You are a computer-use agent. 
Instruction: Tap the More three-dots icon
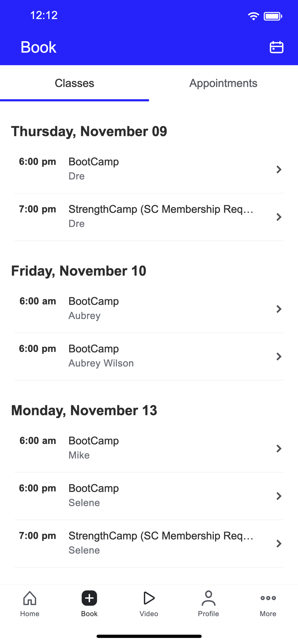pyautogui.click(x=268, y=598)
